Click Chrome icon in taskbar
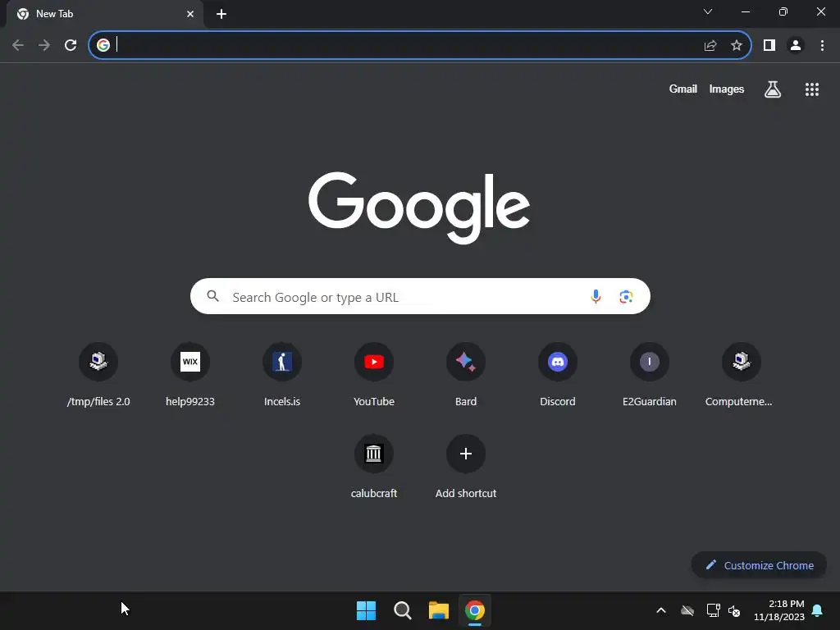 [x=475, y=610]
